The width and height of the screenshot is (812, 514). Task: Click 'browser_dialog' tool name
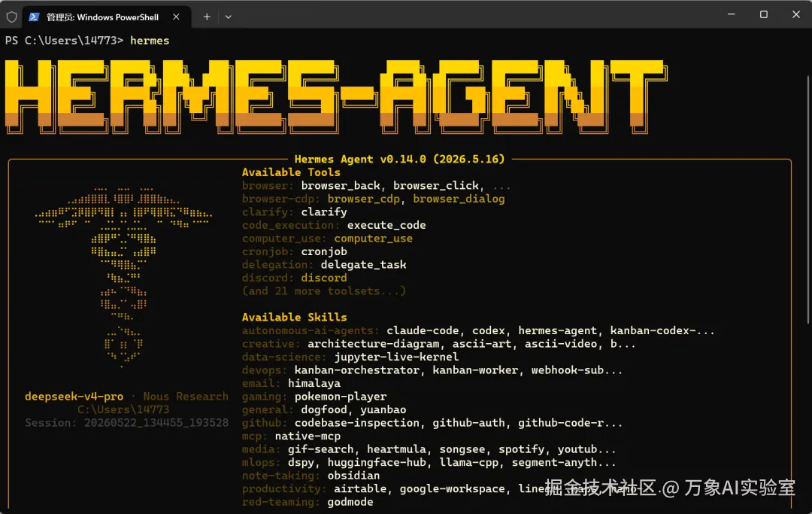click(x=459, y=199)
